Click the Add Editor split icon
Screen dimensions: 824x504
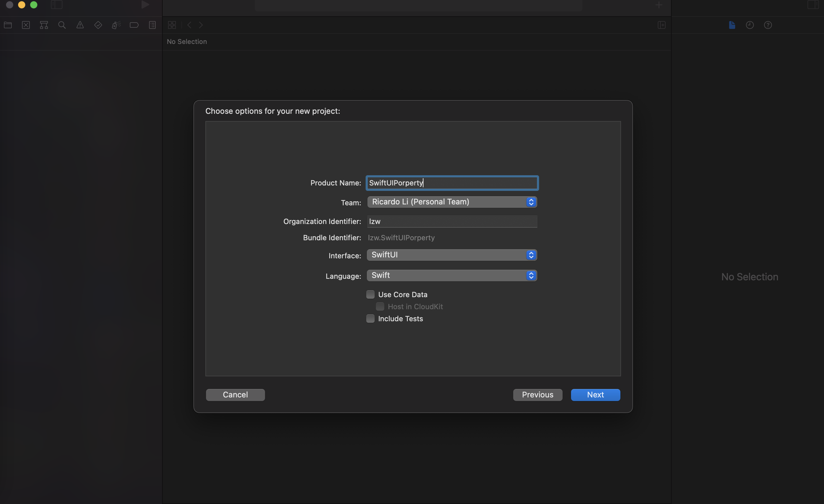click(661, 25)
